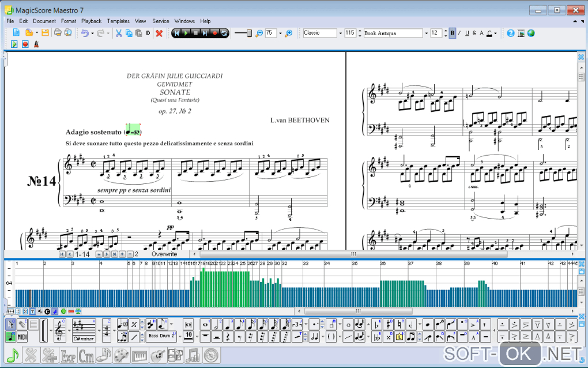
Task: Open help with blue question mark icon
Action: click(x=511, y=33)
